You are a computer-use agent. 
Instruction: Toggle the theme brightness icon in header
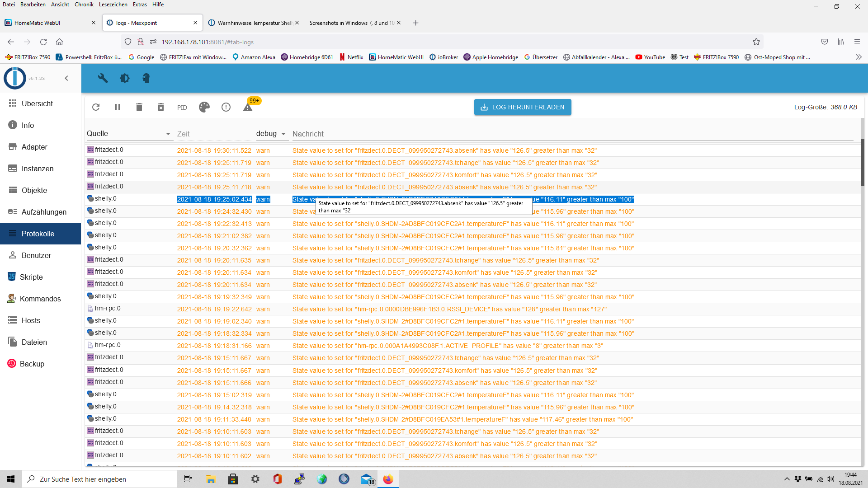(125, 78)
